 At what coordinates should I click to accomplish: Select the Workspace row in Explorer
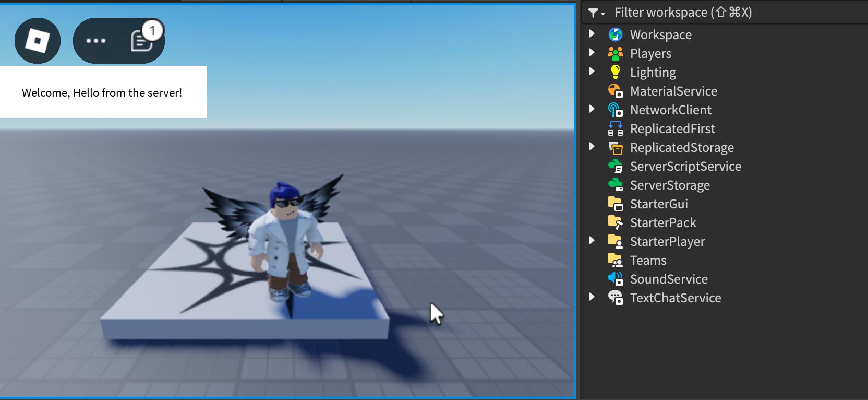coord(725,34)
